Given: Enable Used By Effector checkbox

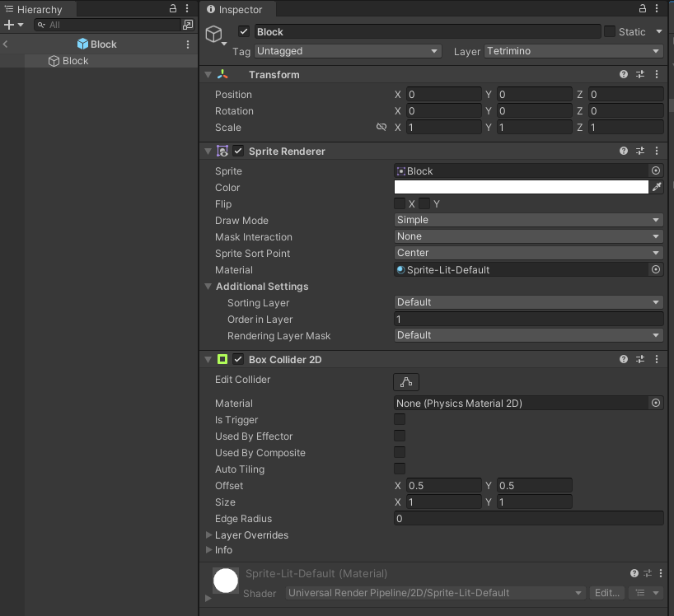Looking at the screenshot, I should tap(400, 436).
